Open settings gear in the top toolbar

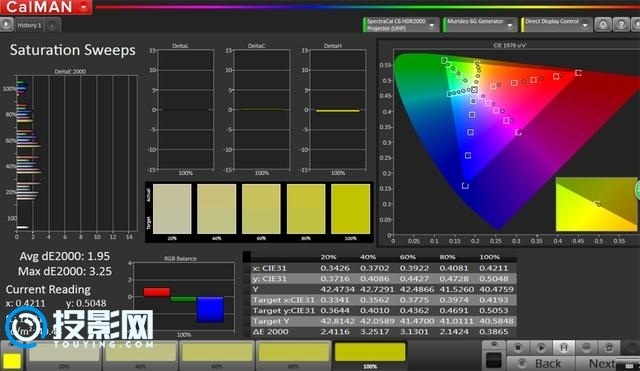603,24
